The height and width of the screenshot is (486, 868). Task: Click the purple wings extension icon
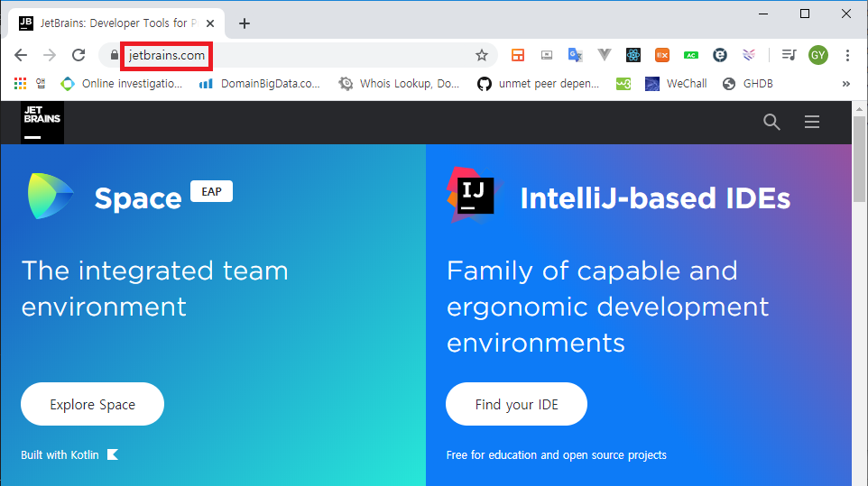click(749, 55)
